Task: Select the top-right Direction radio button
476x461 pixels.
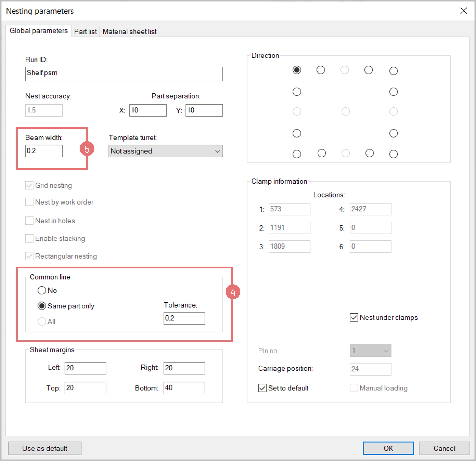Action: click(393, 71)
